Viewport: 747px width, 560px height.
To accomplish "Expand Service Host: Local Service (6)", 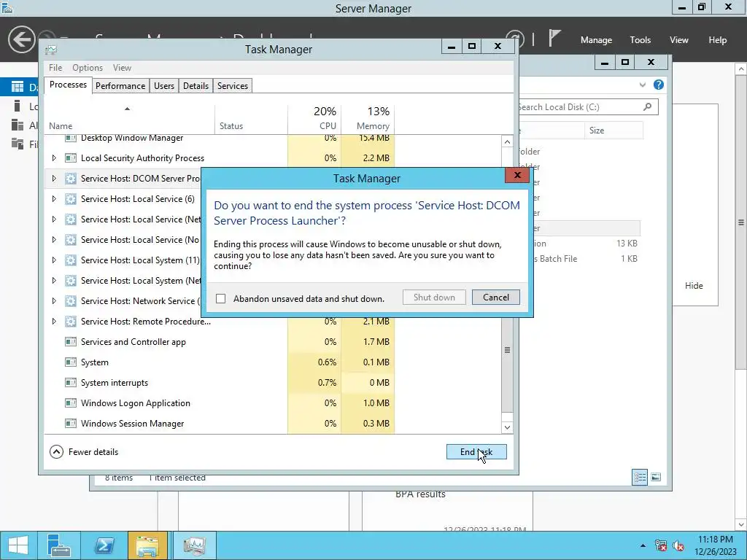I will [54, 198].
